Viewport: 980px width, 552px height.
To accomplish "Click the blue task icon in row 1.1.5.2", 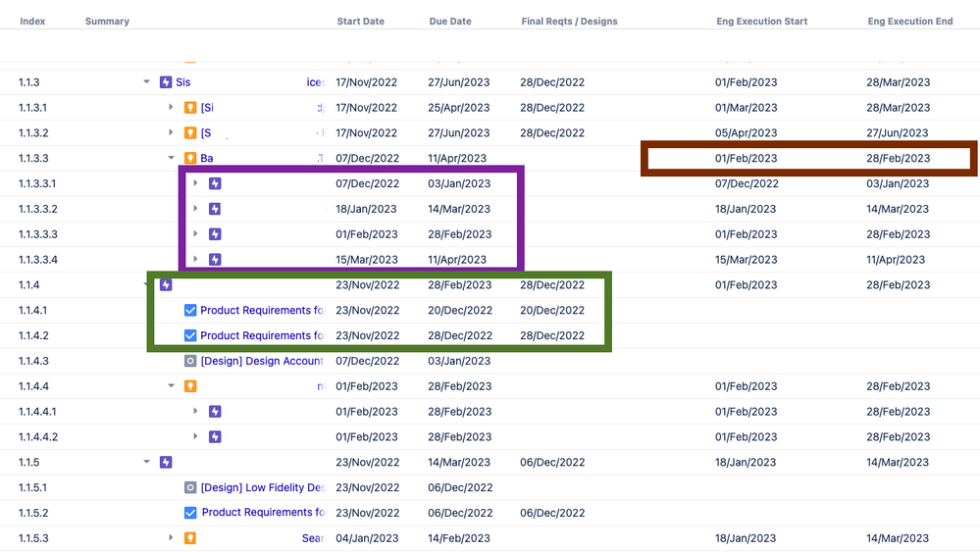I will click(190, 514).
